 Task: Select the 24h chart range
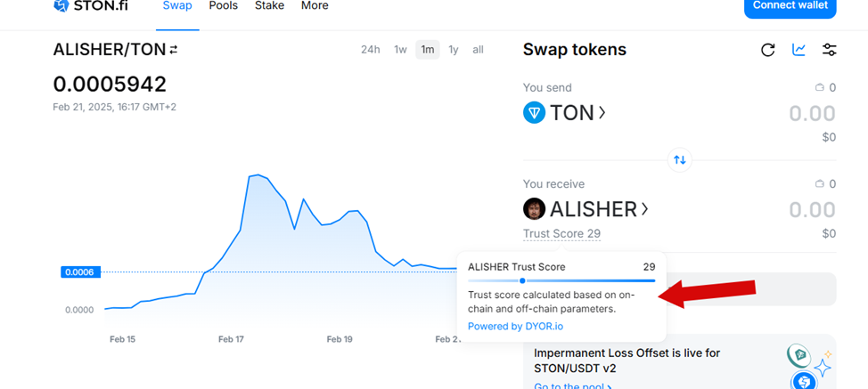tap(371, 50)
